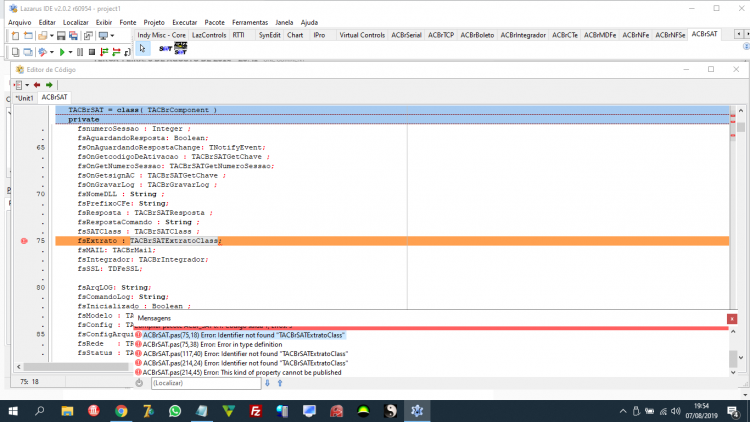Open the Arquivo menu
The width and height of the screenshot is (750, 422).
[20, 22]
